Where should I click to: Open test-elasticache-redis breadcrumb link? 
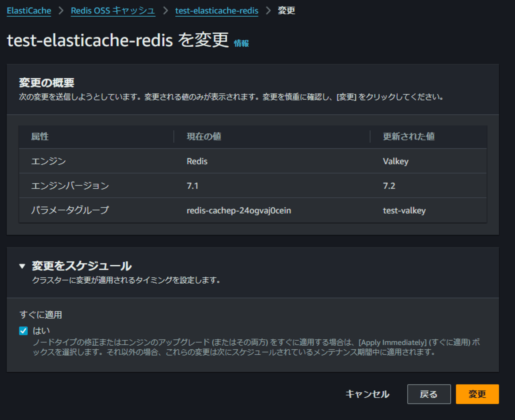pos(217,11)
